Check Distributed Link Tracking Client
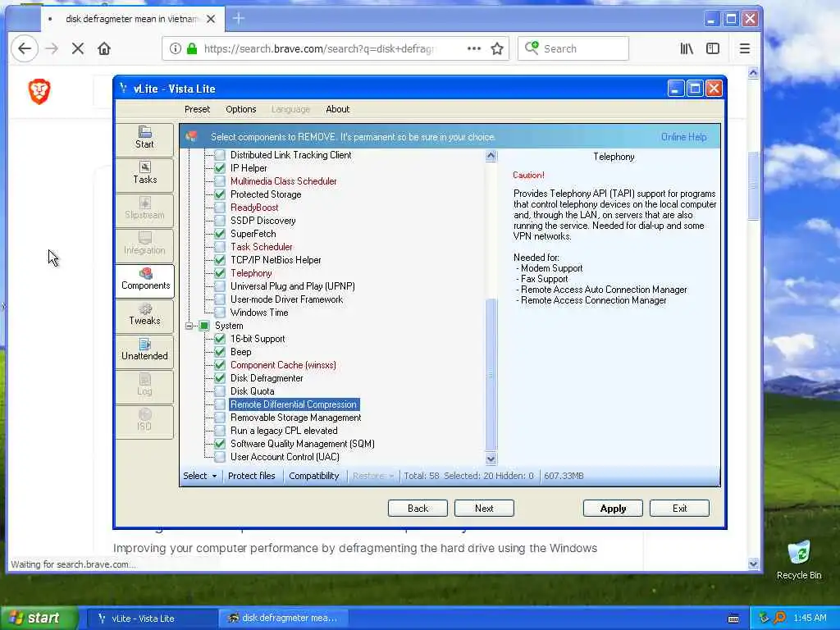Image resolution: width=840 pixels, height=630 pixels. [x=220, y=155]
